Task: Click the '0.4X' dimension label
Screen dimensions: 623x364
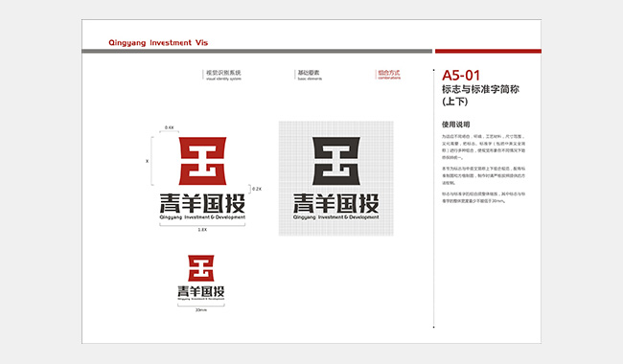Action: (x=170, y=127)
